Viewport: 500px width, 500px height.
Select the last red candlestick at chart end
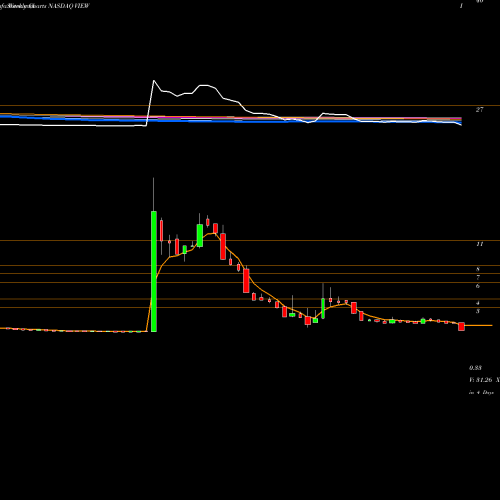coord(461,326)
